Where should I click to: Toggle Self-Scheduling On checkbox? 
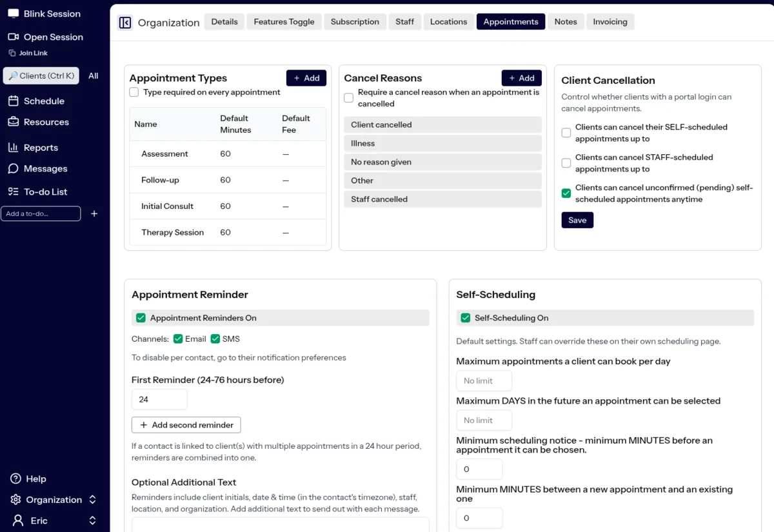coord(466,318)
